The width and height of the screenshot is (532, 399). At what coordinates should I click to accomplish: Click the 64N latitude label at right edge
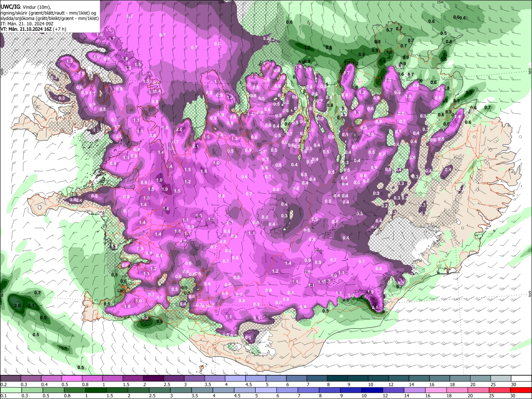530,294
